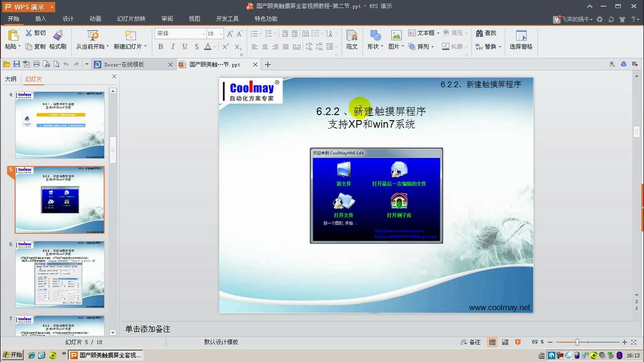Decrease the paragraph indent
The image size is (644, 362).
pyautogui.click(x=285, y=34)
